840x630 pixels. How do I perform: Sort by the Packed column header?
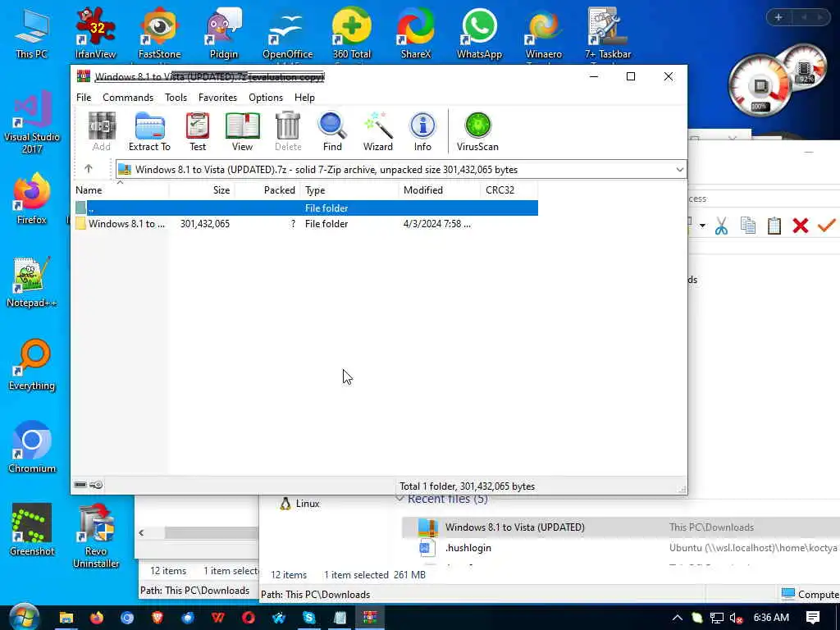(267, 190)
